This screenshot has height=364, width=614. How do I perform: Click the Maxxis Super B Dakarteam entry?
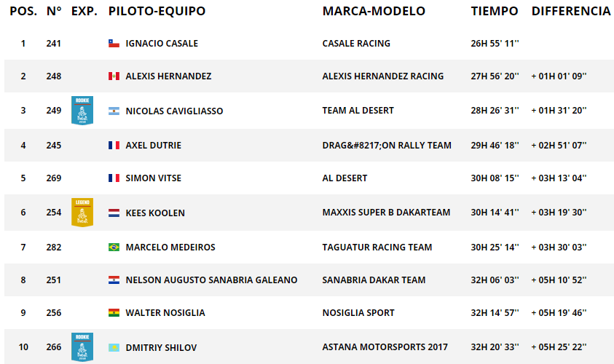386,213
